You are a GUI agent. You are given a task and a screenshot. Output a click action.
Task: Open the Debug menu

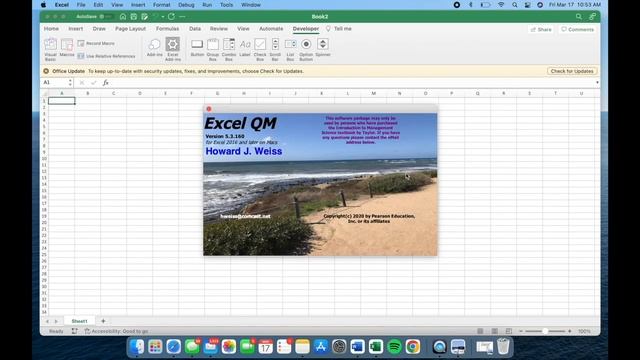(x=186, y=5)
